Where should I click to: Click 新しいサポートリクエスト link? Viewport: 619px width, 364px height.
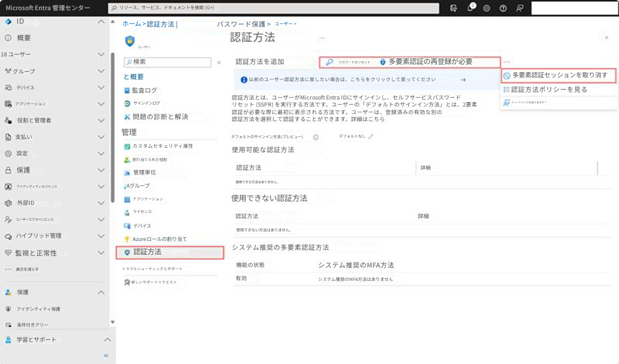click(x=154, y=282)
